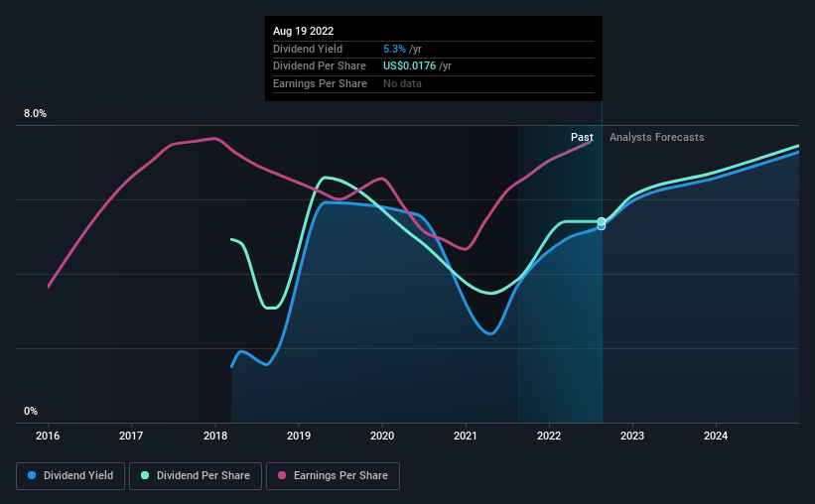Toggle the Earnings Per Share legend button
815x504 pixels.
pyautogui.click(x=333, y=476)
